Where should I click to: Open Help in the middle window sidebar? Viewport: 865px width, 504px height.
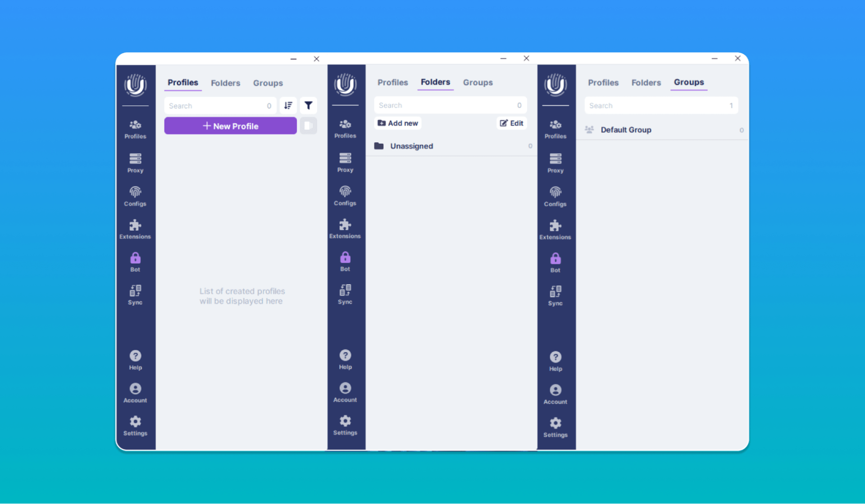[345, 360]
